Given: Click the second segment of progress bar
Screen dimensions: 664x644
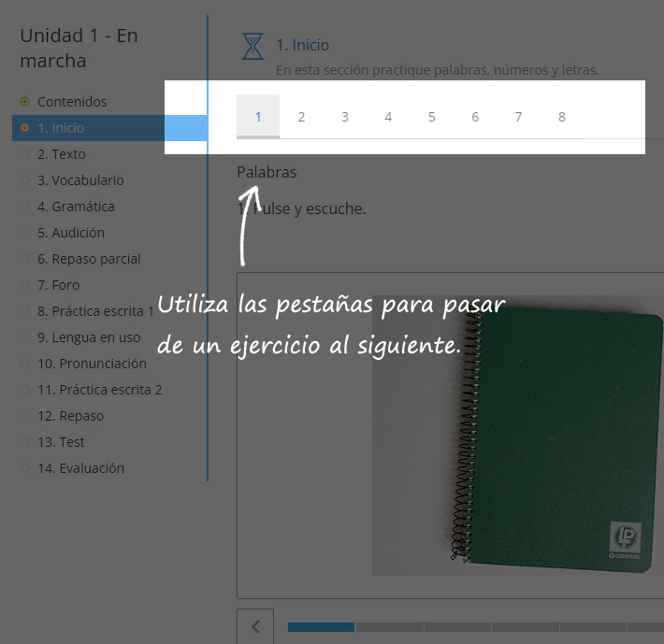Looking at the screenshot, I should pos(389,626).
